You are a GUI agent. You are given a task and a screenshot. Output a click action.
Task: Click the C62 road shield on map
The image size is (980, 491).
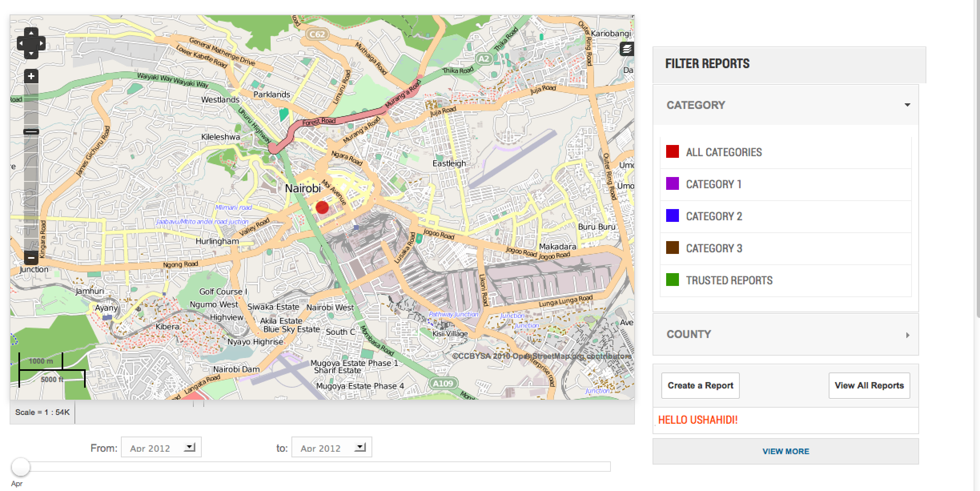click(317, 34)
